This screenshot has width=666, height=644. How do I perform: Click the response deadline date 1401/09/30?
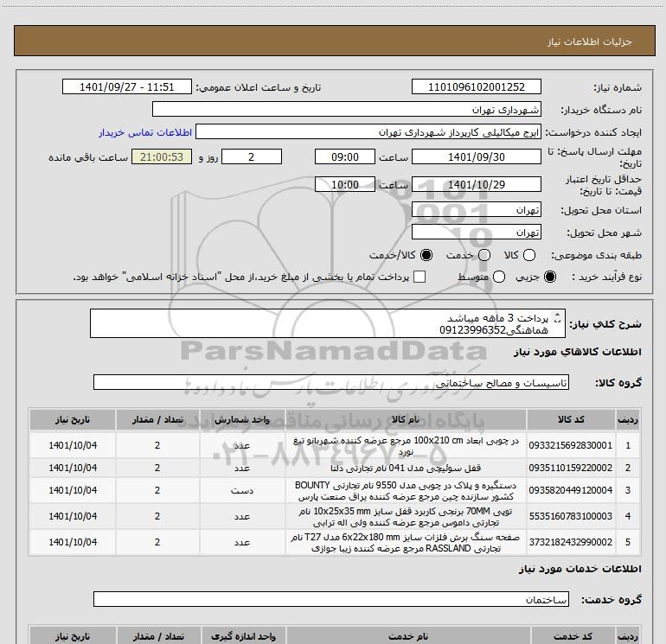[x=476, y=156]
